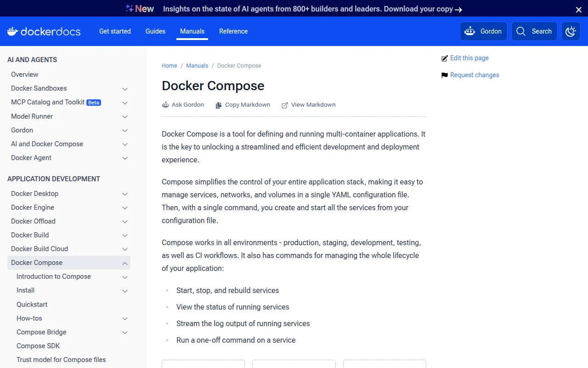Open Compose Bridge sidebar item
Image resolution: width=588 pixels, height=368 pixels.
[41, 332]
